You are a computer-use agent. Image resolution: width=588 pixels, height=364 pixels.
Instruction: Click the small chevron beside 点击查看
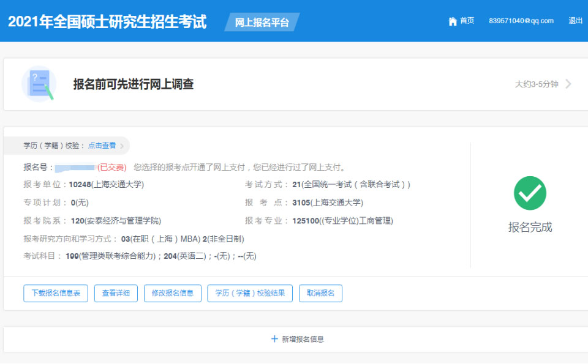coord(122,146)
